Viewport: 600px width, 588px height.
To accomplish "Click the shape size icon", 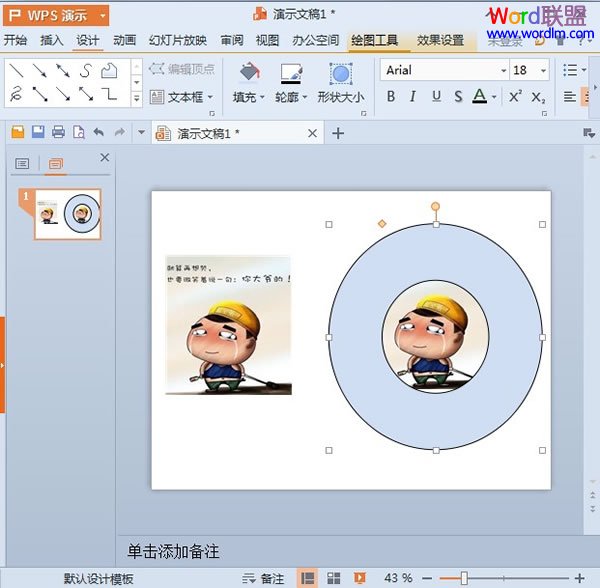I will [x=341, y=74].
